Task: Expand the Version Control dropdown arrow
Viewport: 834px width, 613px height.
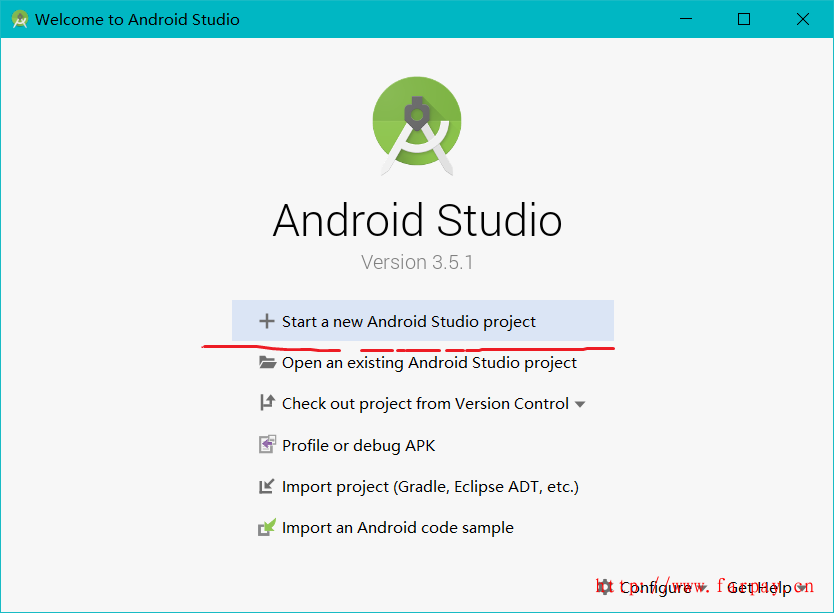Action: (580, 405)
